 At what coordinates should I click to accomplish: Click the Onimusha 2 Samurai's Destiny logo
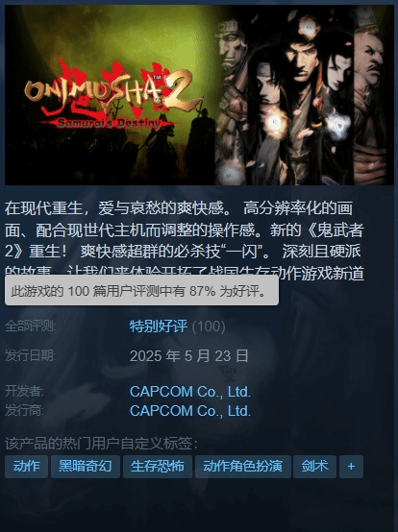pyautogui.click(x=111, y=97)
